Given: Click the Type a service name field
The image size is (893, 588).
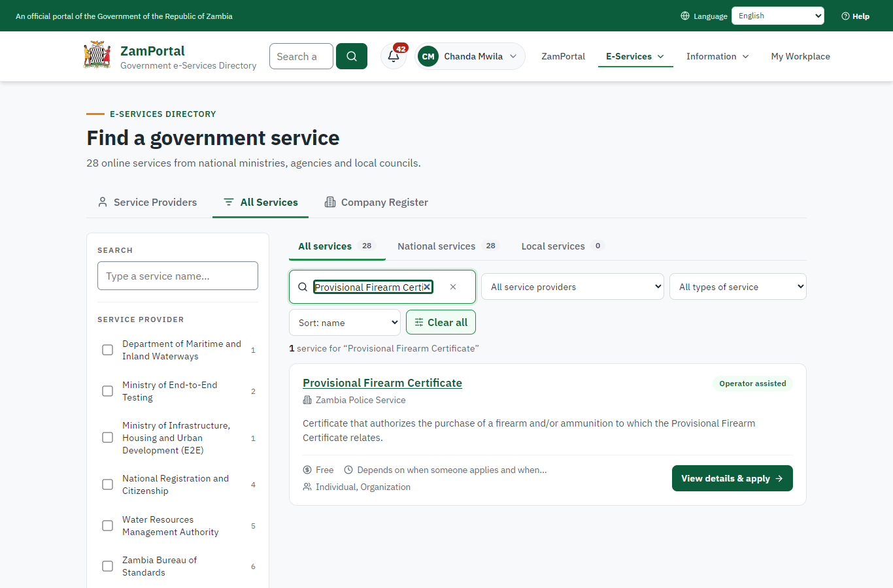Looking at the screenshot, I should [178, 276].
